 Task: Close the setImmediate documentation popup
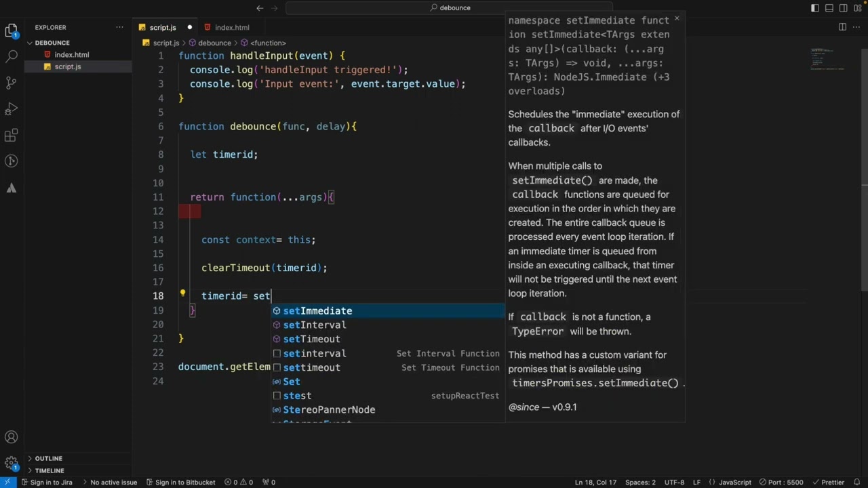coord(676,19)
